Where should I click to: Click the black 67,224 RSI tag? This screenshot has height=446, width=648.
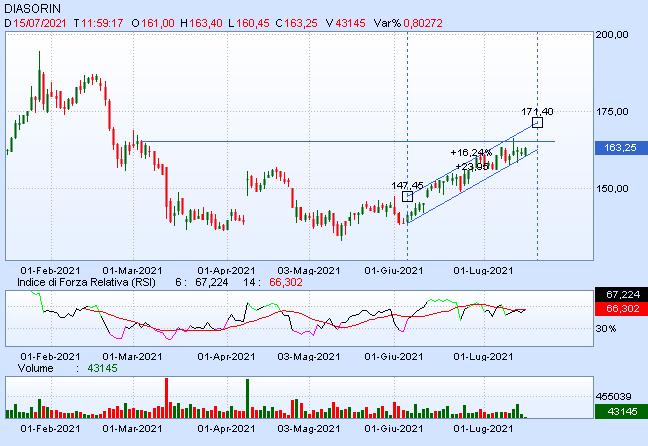coord(621,294)
